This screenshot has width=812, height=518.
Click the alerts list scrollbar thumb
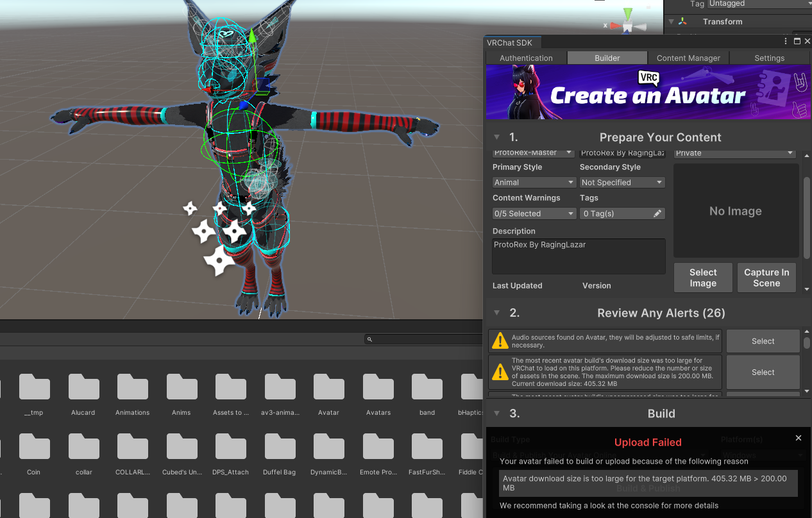point(807,342)
